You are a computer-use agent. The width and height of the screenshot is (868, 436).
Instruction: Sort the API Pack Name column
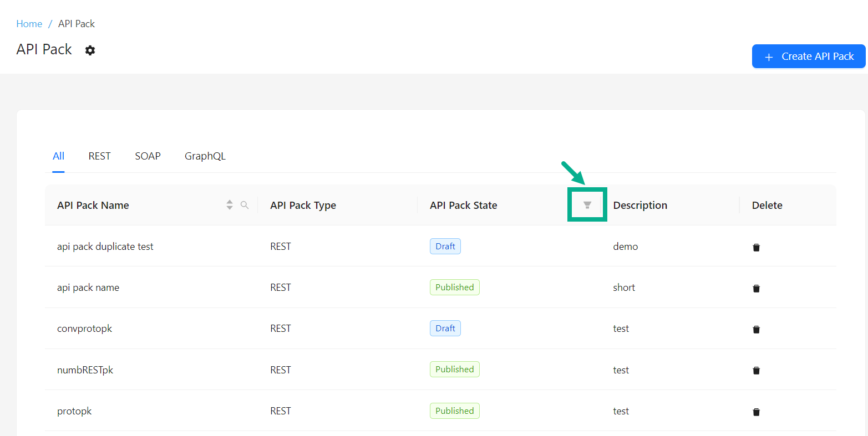pos(229,205)
